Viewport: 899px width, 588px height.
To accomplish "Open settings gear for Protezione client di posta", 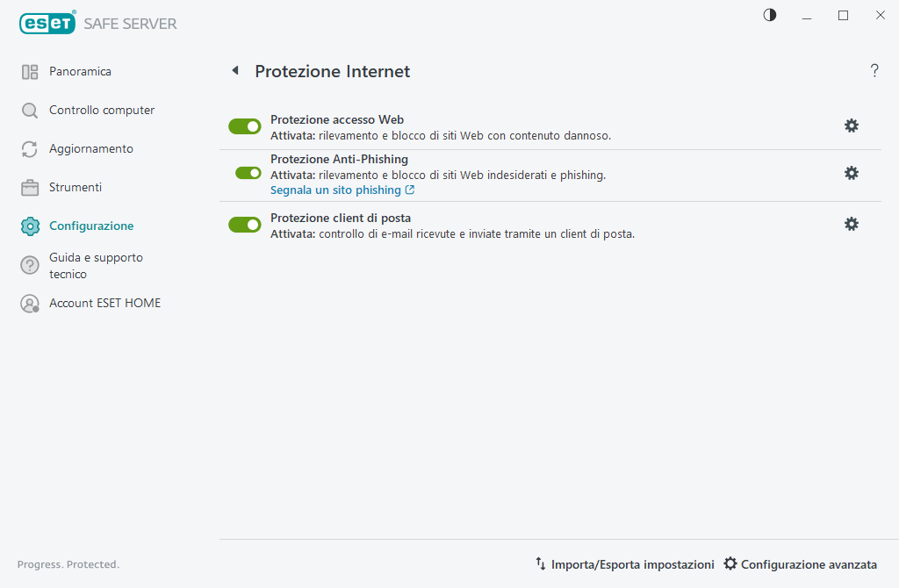I will tap(851, 224).
